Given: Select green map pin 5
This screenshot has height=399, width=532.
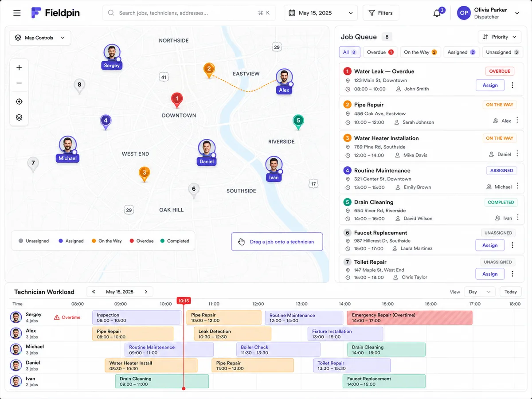Looking at the screenshot, I should (298, 122).
